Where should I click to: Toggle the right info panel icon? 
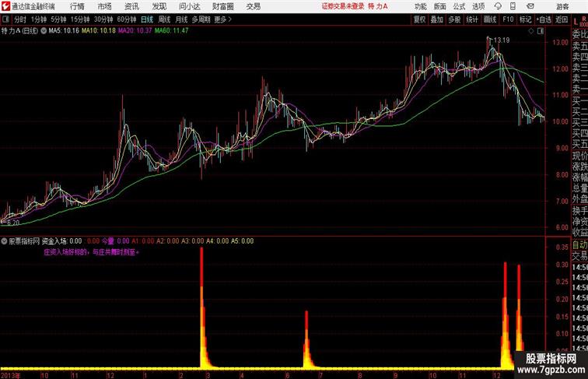tap(541, 31)
